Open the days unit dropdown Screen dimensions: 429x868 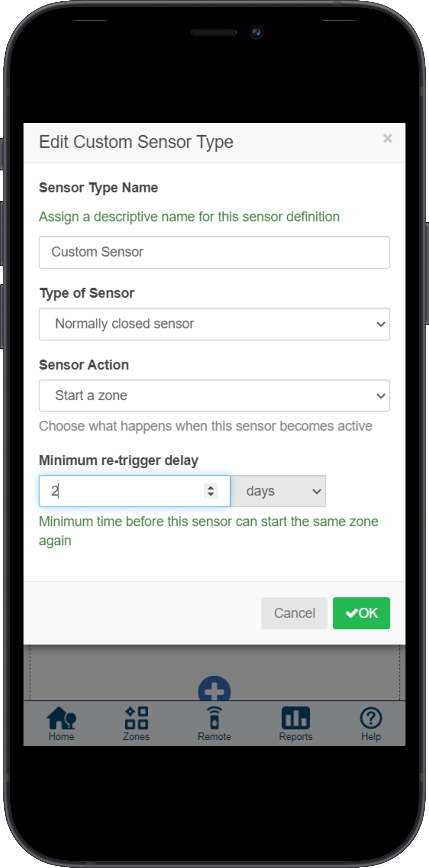278,491
